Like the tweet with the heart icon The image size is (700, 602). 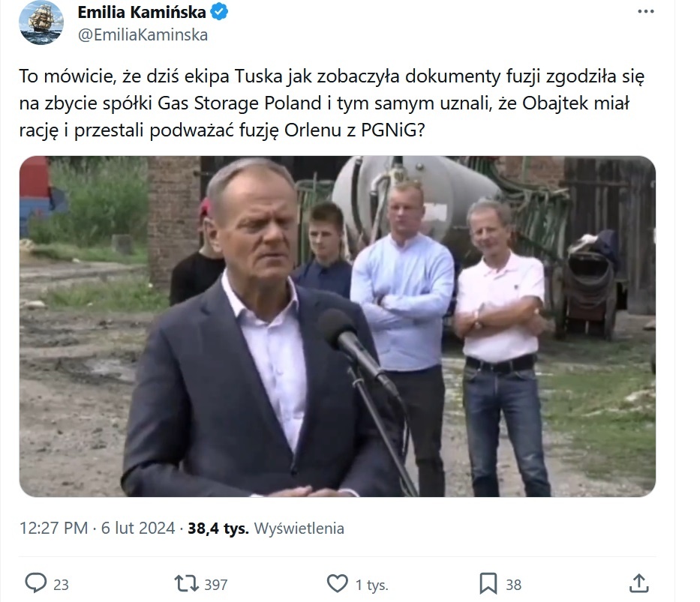point(338,584)
